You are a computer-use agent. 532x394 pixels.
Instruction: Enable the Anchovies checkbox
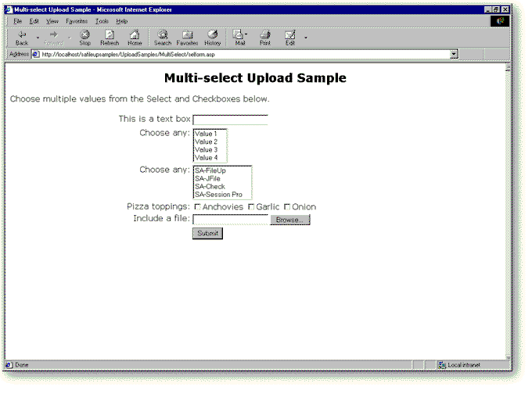coord(197,207)
